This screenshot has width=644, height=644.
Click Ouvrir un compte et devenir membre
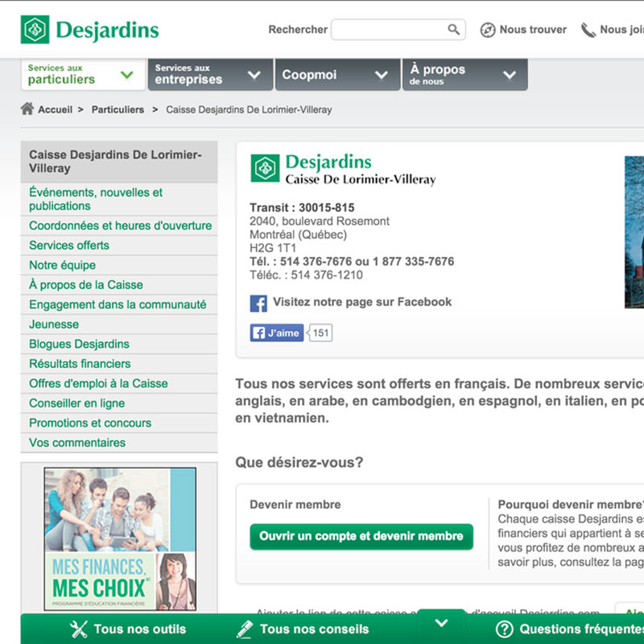361,536
